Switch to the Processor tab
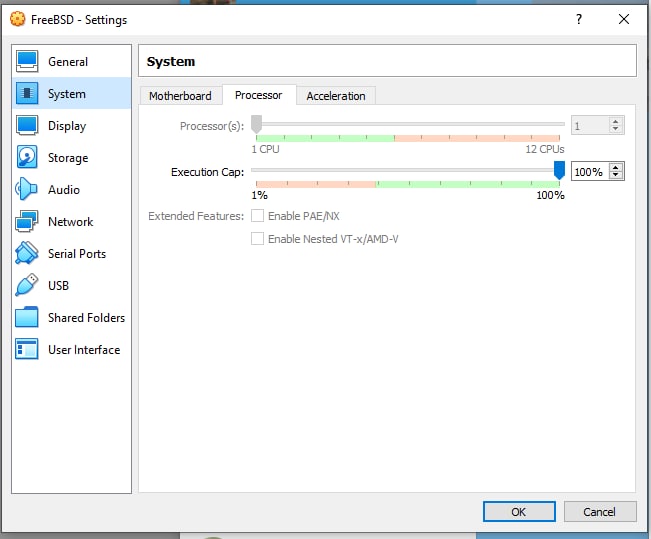This screenshot has width=651, height=539. (x=259, y=95)
